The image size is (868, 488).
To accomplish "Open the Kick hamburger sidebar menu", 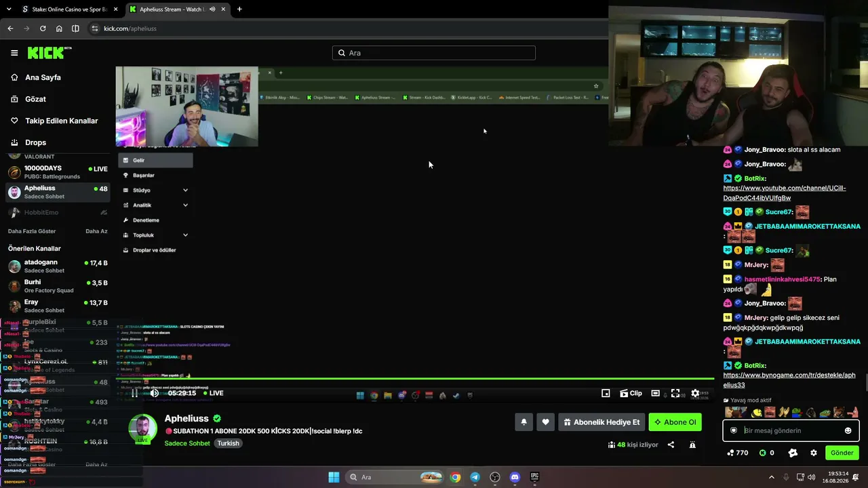I will [x=14, y=53].
